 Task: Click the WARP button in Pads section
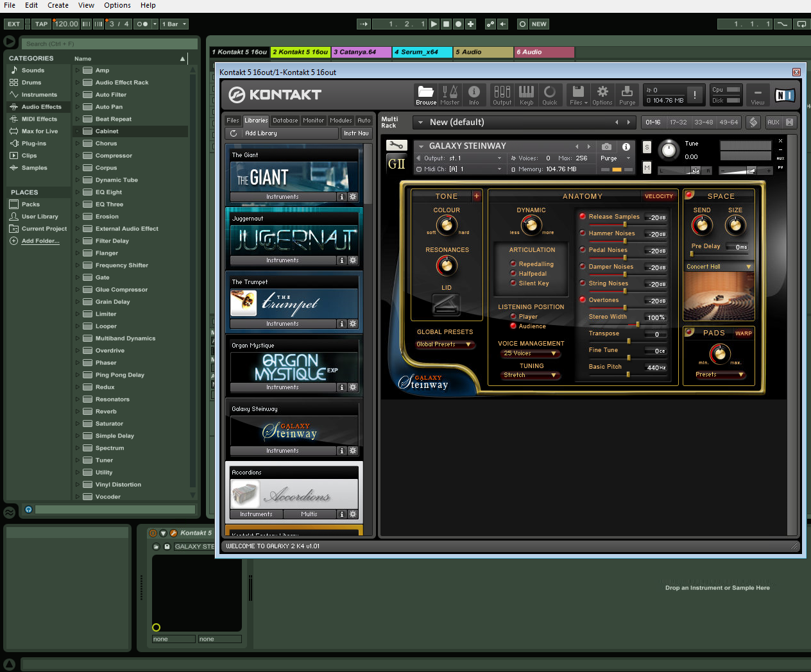click(x=744, y=333)
